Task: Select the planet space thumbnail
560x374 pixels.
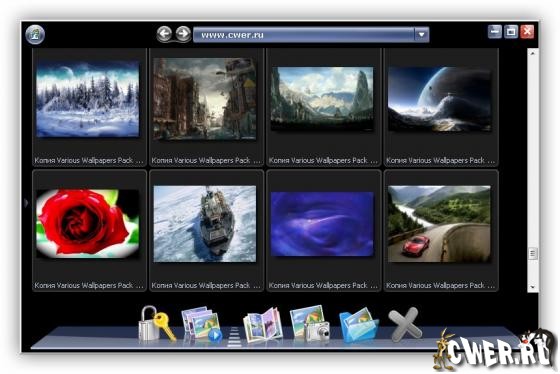Action: click(439, 99)
